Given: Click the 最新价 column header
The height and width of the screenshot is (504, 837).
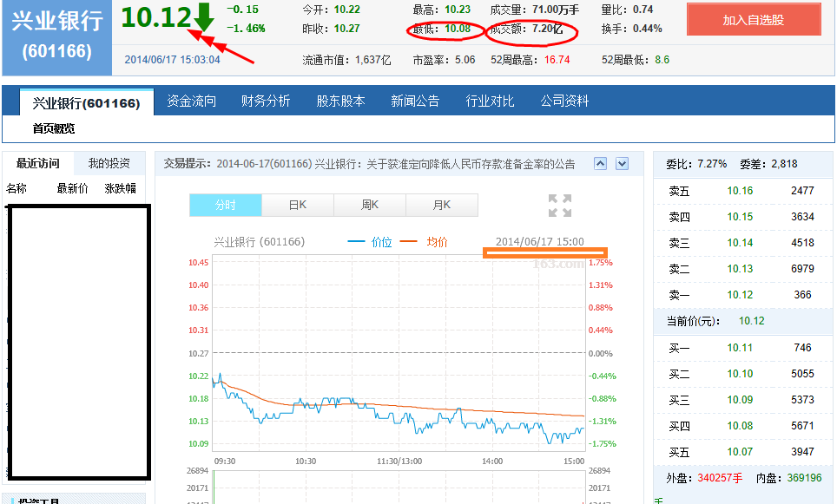Looking at the screenshot, I should click(x=72, y=188).
